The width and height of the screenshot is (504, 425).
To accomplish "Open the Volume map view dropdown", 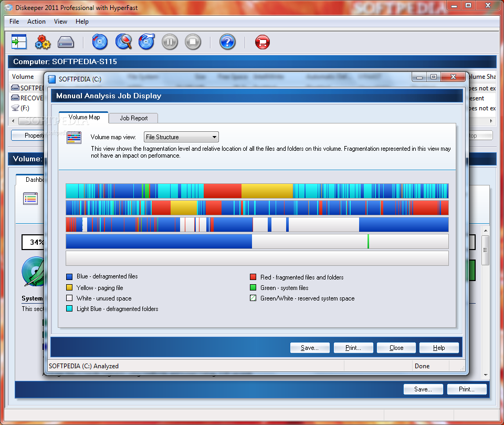I will pyautogui.click(x=181, y=137).
